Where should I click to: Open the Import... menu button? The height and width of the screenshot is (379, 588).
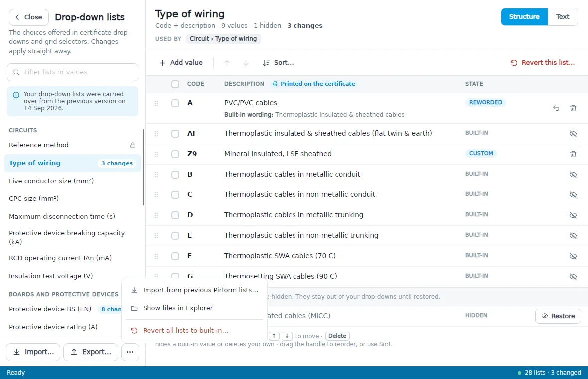point(33,352)
